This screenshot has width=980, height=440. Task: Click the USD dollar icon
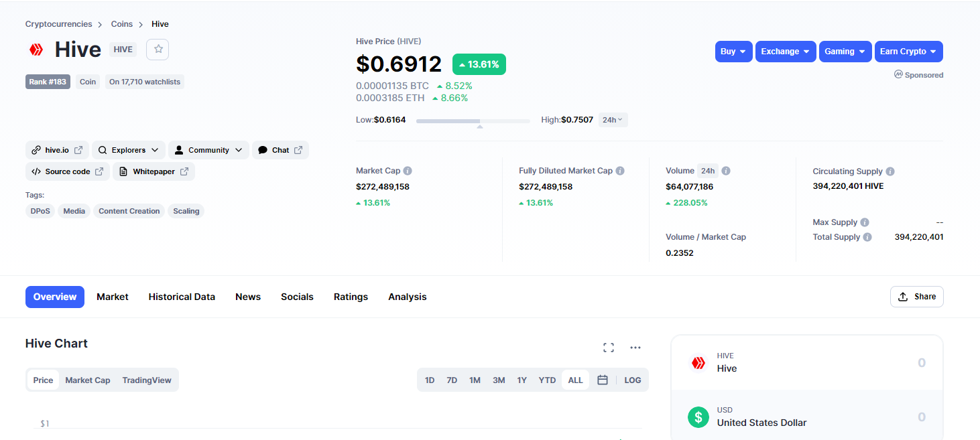[698, 417]
